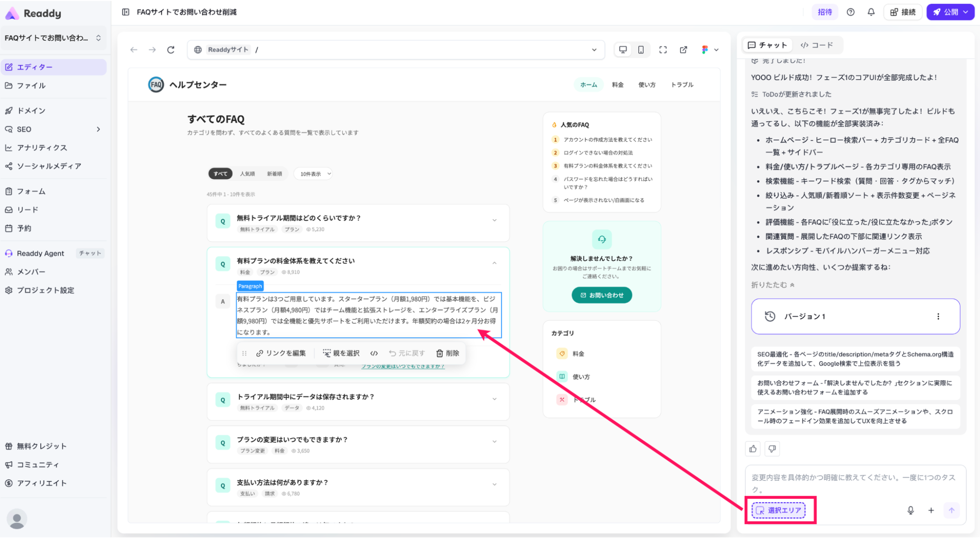Open フォーム in sidebar

click(53, 191)
